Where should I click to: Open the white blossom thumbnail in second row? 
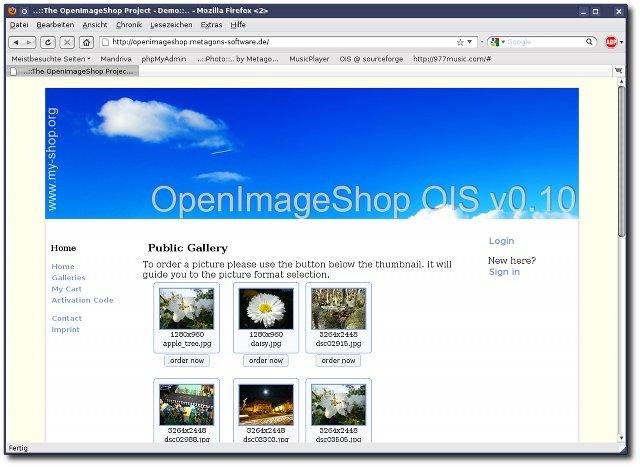[x=338, y=405]
